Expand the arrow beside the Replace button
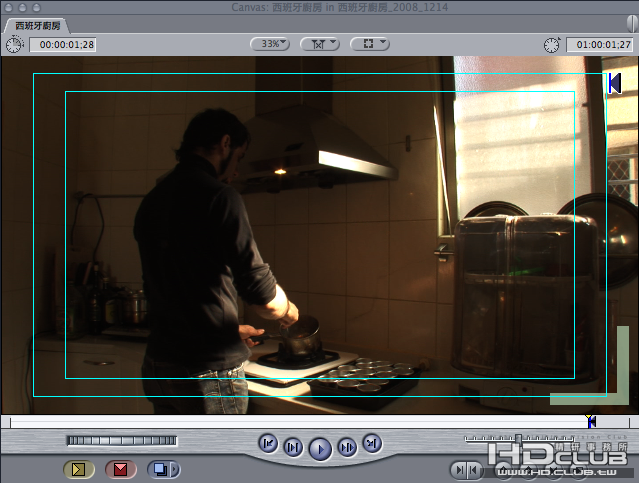Screen dimensions: 639x483 coord(175,470)
